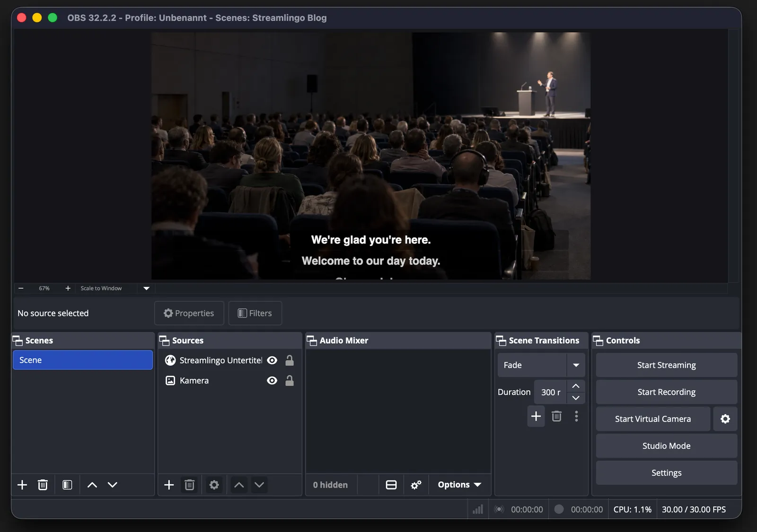Image resolution: width=757 pixels, height=532 pixels.
Task: Move source up arrow in Sources panel
Action: 239,485
